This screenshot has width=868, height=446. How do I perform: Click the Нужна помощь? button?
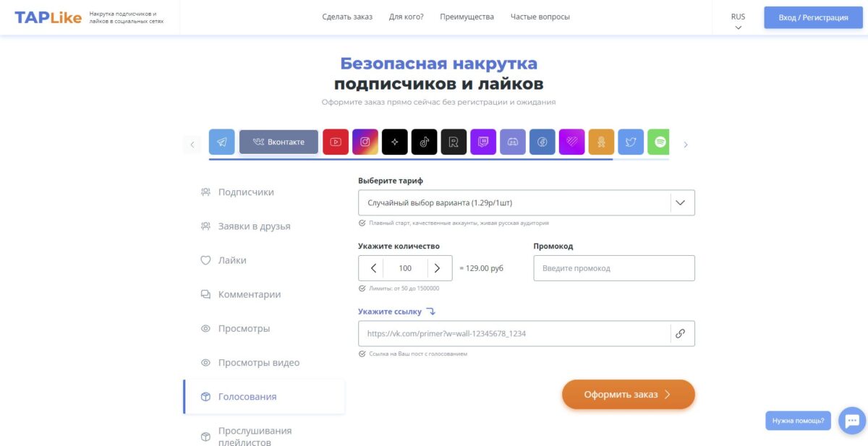coord(798,420)
